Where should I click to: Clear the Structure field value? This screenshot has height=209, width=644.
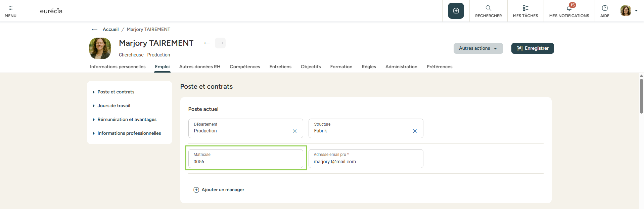coord(415,131)
